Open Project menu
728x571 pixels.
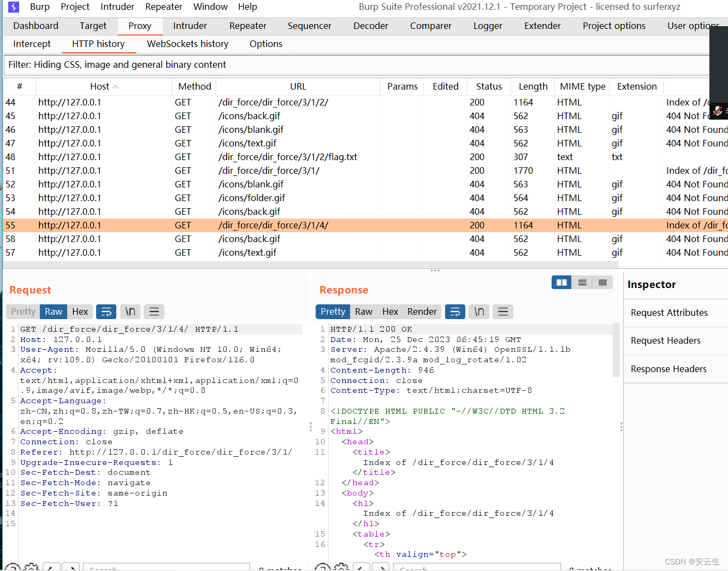coord(75,7)
